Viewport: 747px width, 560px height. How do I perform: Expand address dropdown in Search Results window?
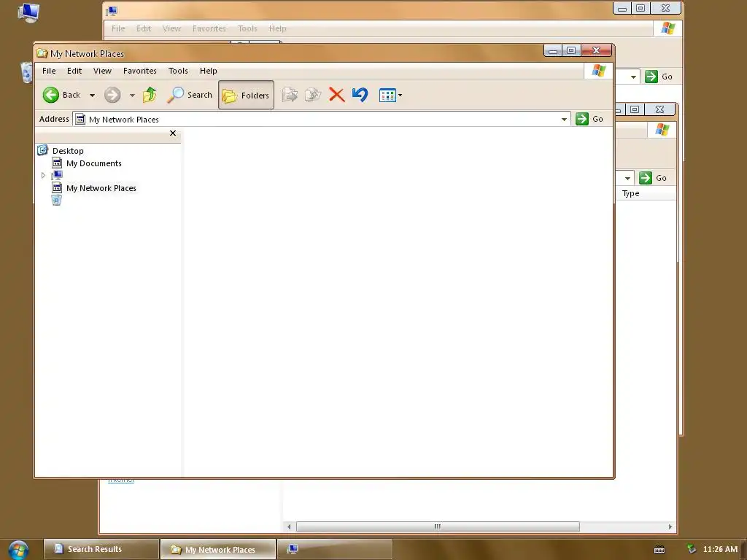pyautogui.click(x=627, y=178)
